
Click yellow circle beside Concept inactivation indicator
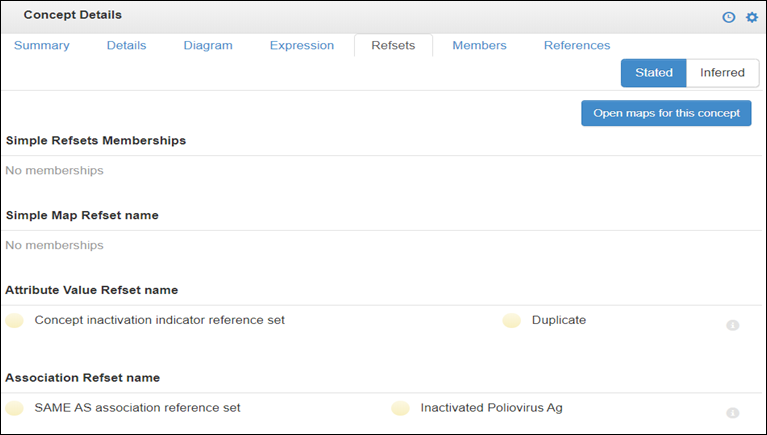[14, 321]
